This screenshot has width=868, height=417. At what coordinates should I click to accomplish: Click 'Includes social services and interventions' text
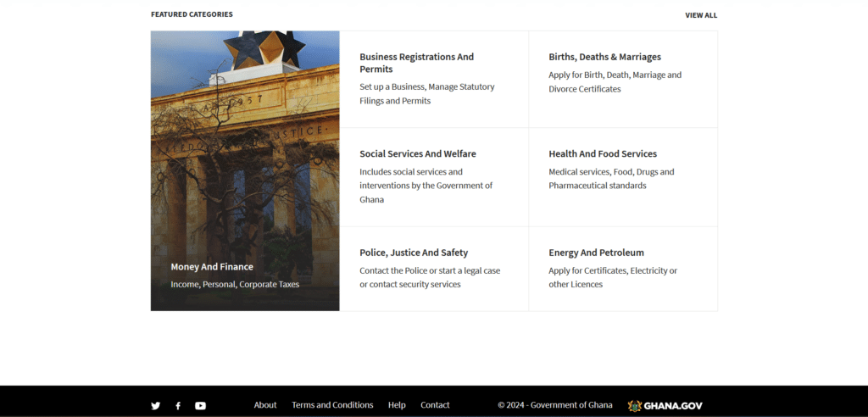pyautogui.click(x=426, y=186)
